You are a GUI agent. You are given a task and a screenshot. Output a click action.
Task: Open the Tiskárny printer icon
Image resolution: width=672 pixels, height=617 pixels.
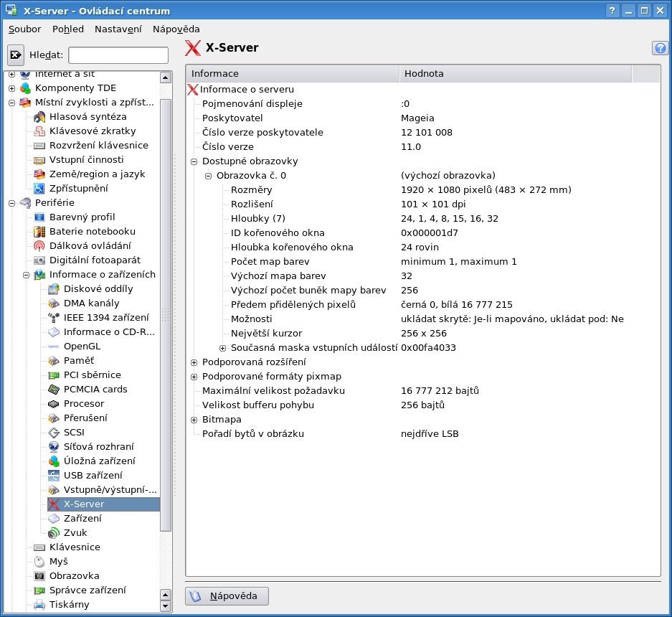39,605
